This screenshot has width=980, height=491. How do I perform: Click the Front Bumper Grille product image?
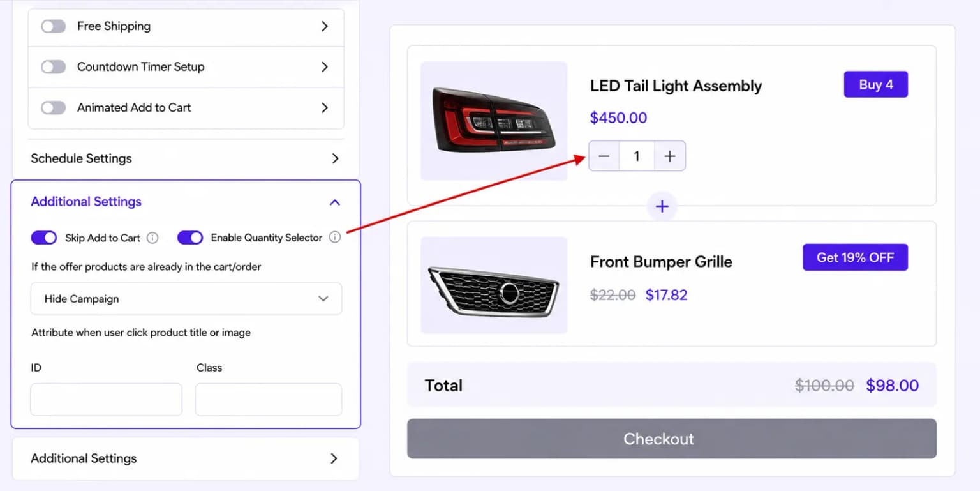(494, 285)
